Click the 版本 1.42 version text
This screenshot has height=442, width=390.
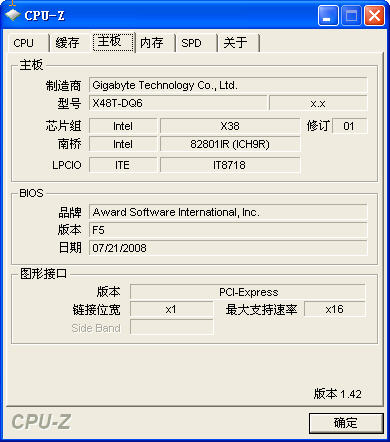pos(338,394)
